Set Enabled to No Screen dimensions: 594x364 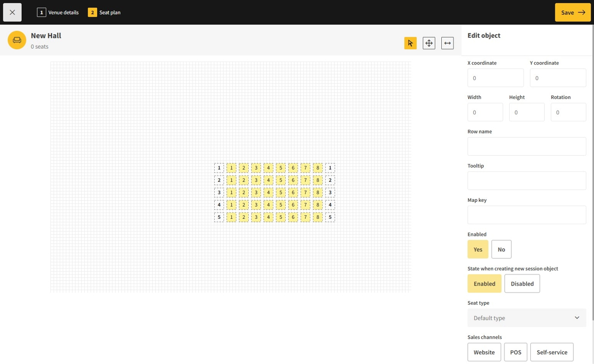[x=501, y=249]
